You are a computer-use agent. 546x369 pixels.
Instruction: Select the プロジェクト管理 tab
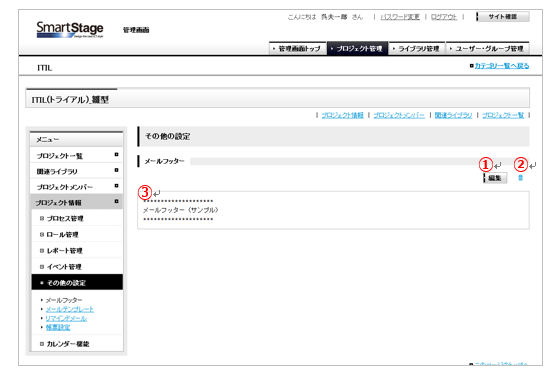(357, 48)
